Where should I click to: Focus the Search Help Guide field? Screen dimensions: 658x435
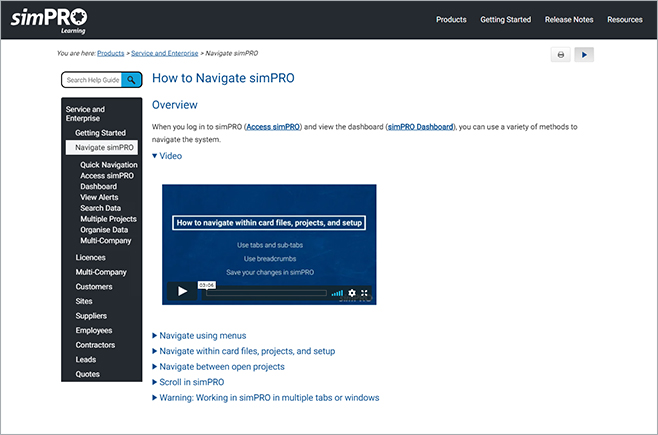[92, 80]
